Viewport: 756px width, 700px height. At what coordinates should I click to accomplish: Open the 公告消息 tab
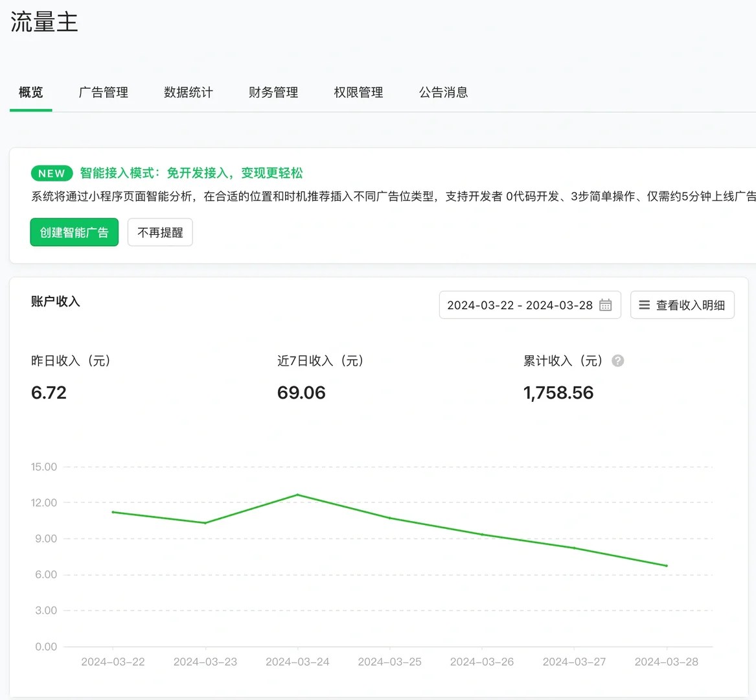coord(443,92)
